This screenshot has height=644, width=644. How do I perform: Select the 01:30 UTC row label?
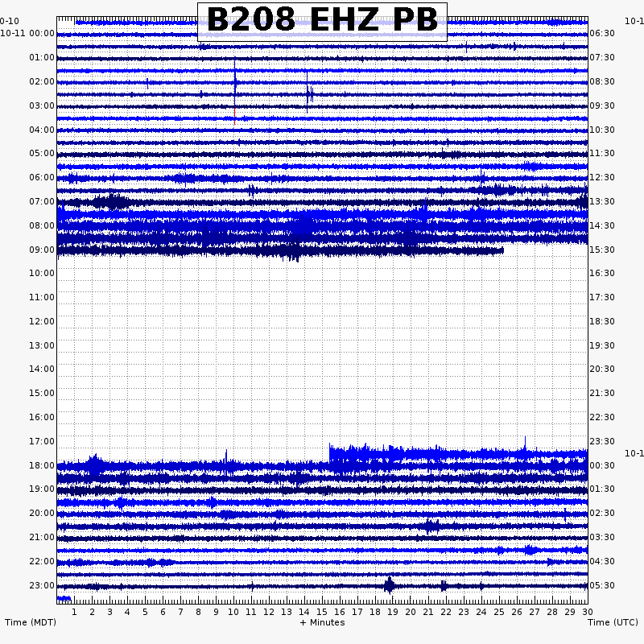pos(602,489)
